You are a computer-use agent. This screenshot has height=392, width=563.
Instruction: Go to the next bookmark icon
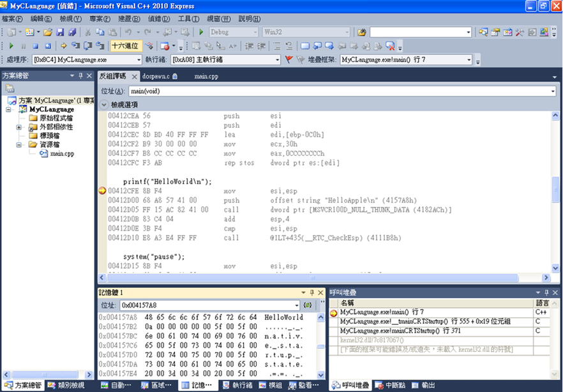click(x=329, y=46)
